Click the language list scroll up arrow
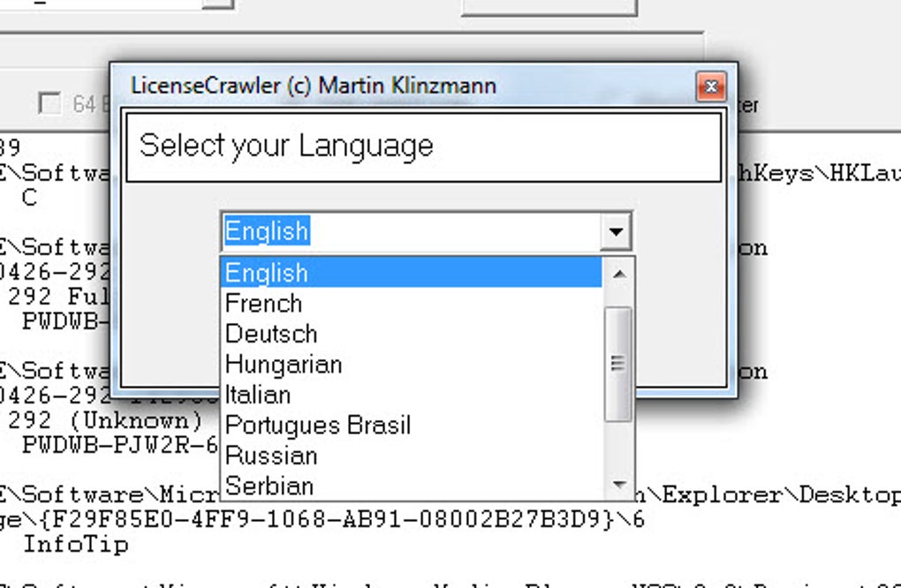 pyautogui.click(x=619, y=275)
